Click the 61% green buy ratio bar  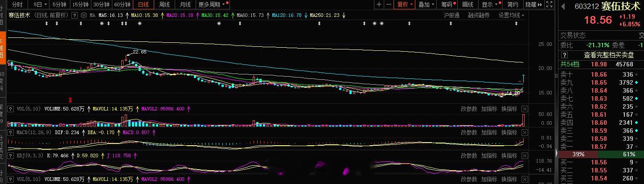click(x=620, y=154)
